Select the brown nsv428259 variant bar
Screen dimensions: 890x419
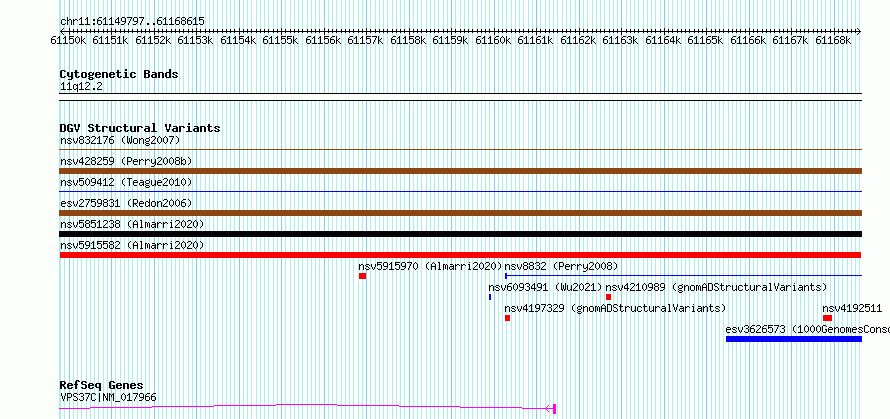[x=460, y=171]
